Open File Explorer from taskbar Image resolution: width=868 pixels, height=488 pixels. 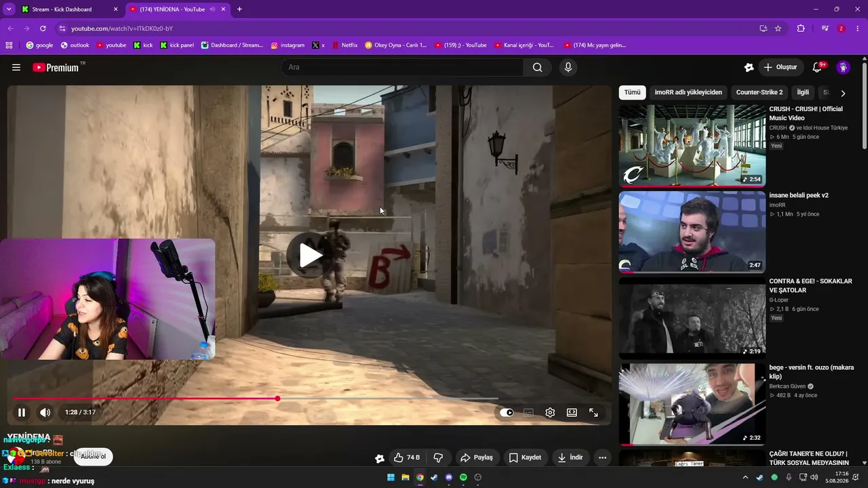pos(406,477)
